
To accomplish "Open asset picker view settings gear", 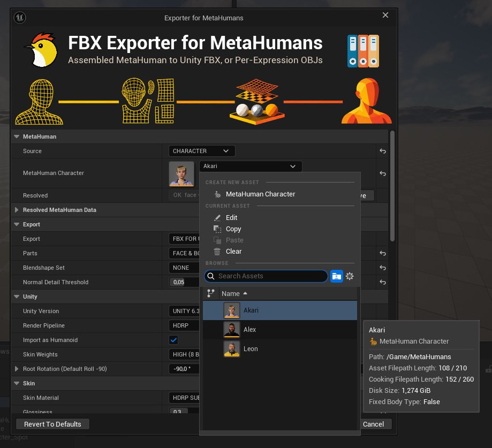I will point(350,276).
